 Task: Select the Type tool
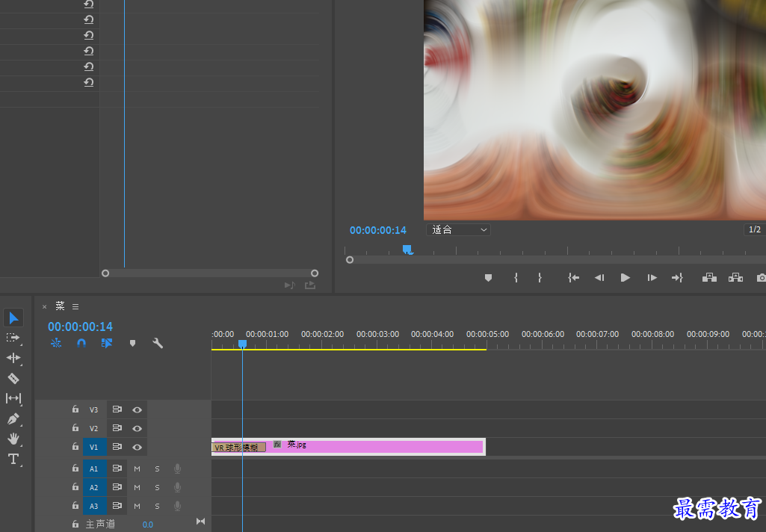tap(13, 459)
